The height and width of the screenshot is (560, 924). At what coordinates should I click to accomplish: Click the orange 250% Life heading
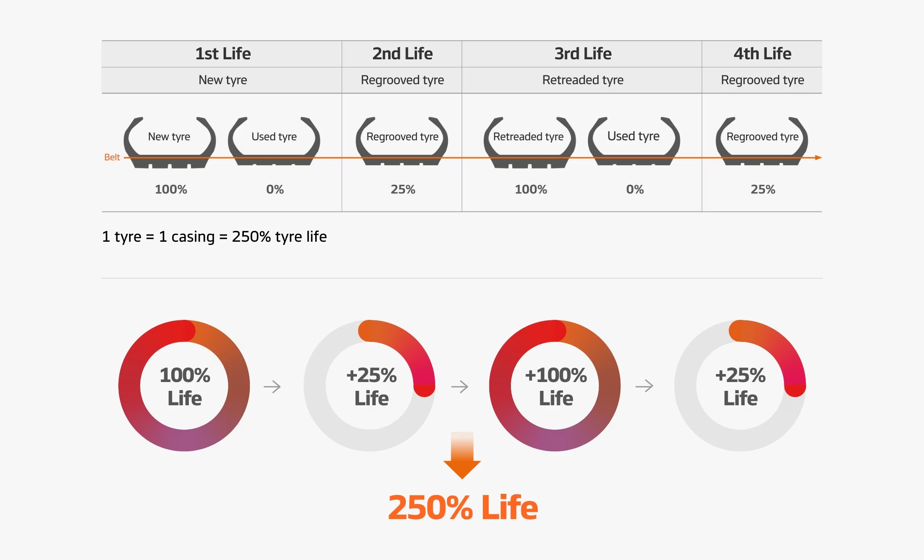(x=463, y=507)
